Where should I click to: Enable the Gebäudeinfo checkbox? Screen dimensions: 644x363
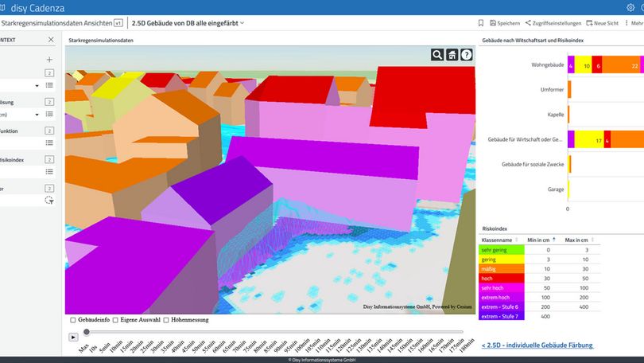pos(73,320)
